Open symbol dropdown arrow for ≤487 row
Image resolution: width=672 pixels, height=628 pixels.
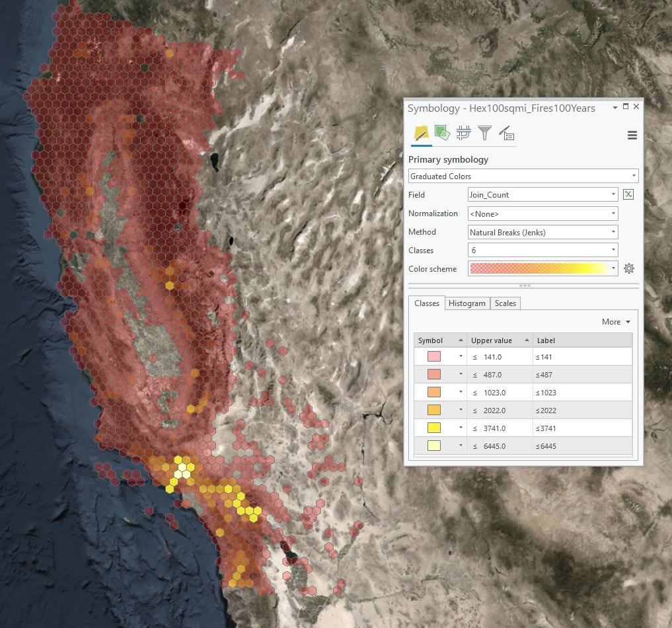tap(461, 374)
